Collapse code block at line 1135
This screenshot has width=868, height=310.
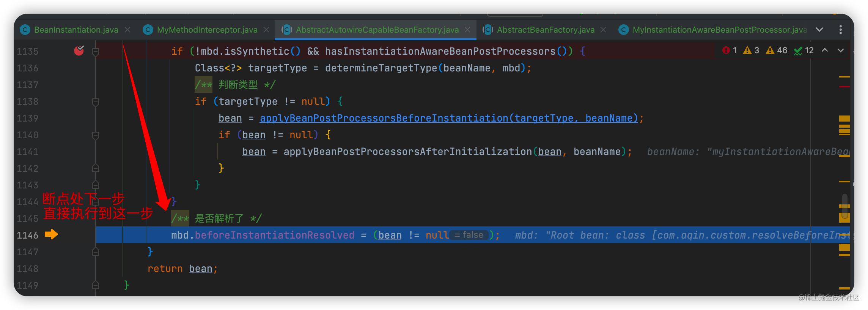point(96,52)
